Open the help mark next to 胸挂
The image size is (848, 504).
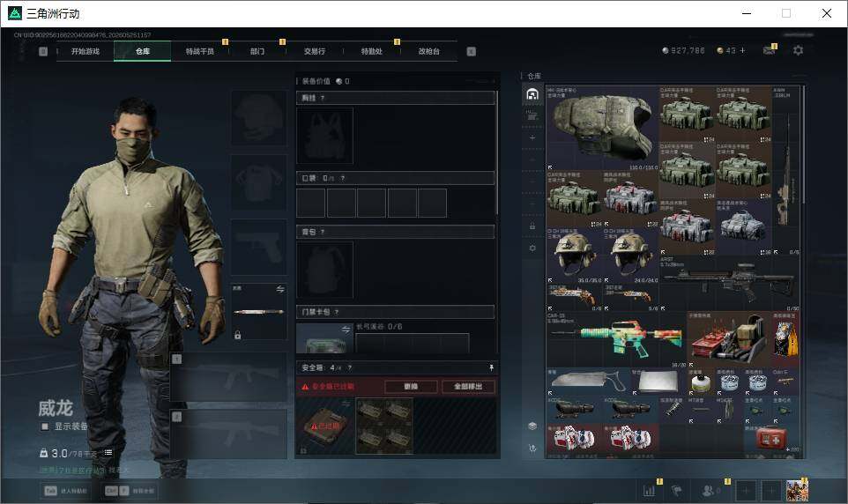coord(323,98)
